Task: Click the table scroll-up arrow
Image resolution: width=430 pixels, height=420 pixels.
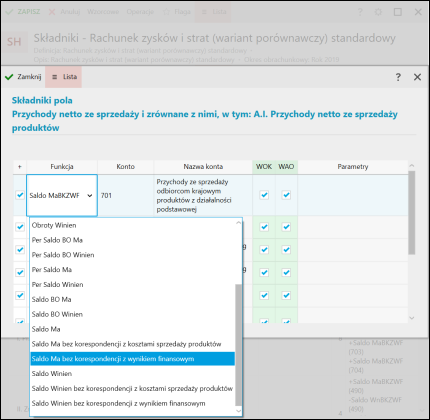Action: [412, 166]
